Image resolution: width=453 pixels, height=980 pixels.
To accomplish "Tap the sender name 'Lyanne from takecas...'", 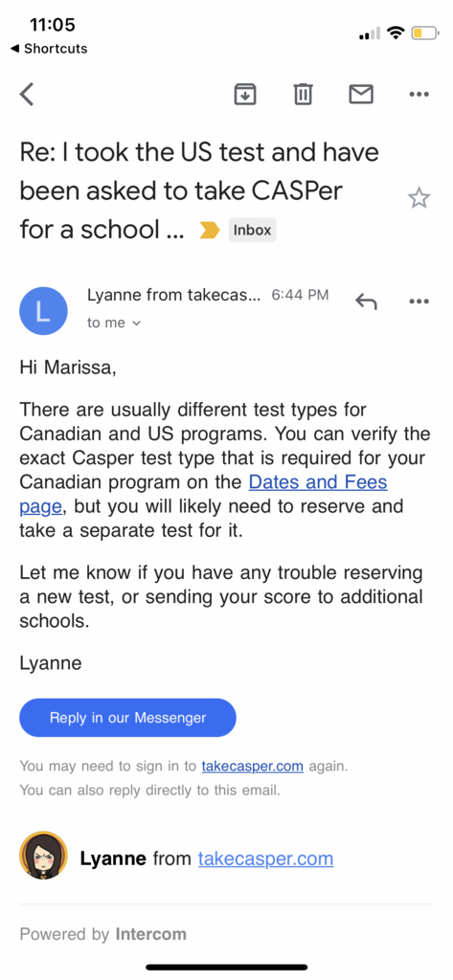I will point(172,295).
